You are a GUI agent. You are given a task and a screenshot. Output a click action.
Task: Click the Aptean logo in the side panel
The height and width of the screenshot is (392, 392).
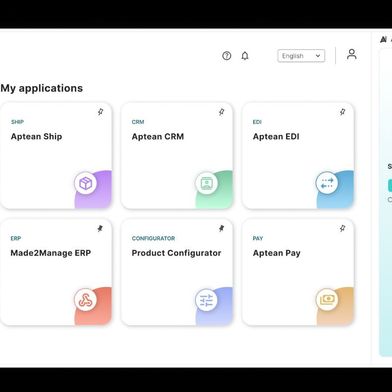pyautogui.click(x=384, y=40)
